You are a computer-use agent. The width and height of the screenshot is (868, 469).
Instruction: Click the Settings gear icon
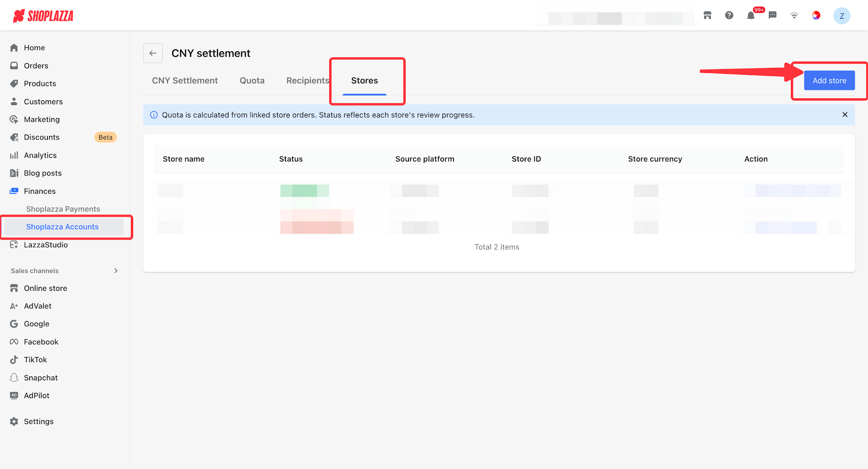pyautogui.click(x=14, y=422)
